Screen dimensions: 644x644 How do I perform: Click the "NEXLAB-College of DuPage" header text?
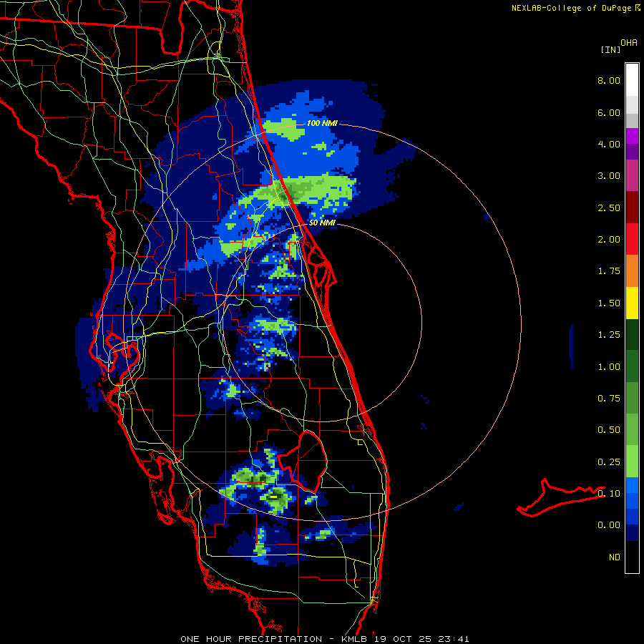(571, 8)
